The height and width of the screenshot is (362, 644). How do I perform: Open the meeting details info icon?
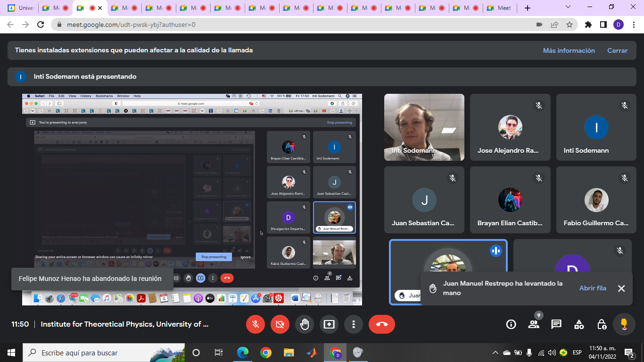511,324
